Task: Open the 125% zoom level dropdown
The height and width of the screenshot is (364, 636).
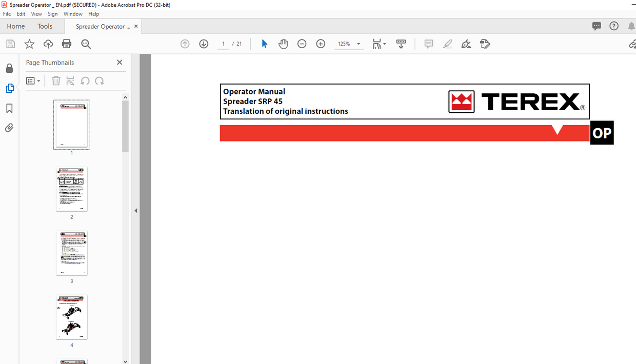Action: (x=359, y=44)
